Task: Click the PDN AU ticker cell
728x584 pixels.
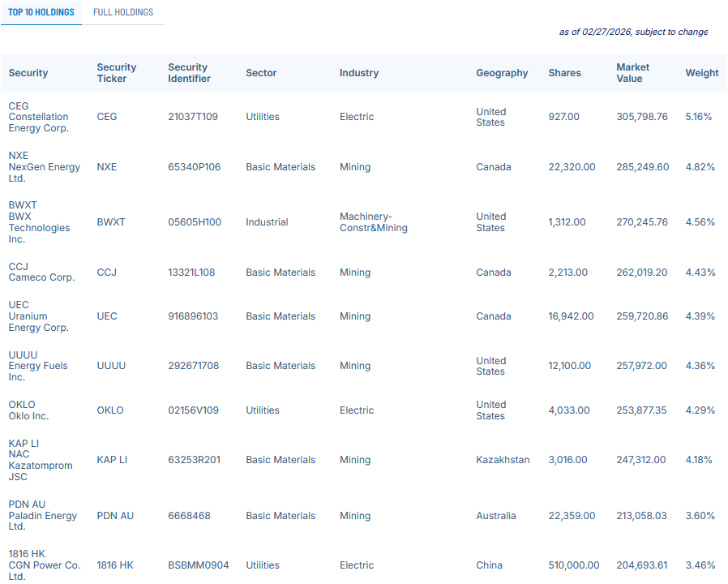Action: (x=115, y=516)
